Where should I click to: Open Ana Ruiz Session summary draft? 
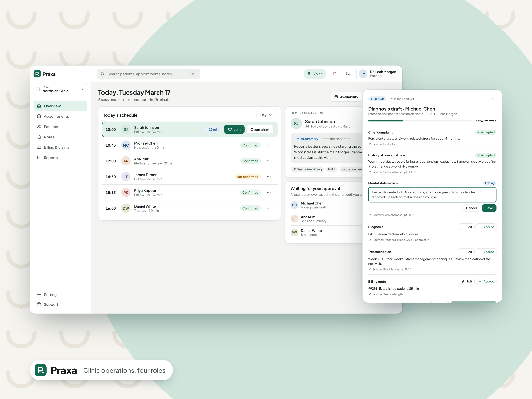pyautogui.click(x=326, y=219)
